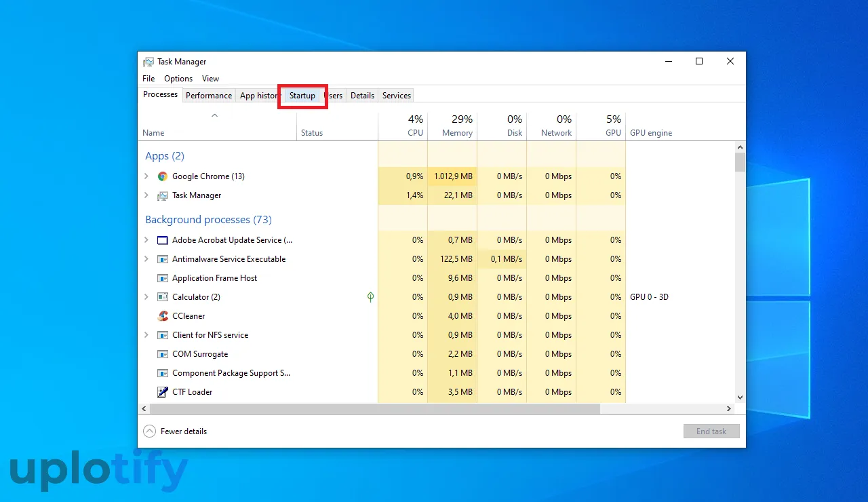Click the sort arrow above the Name column
Viewport: 868px width, 502px height.
coord(214,116)
